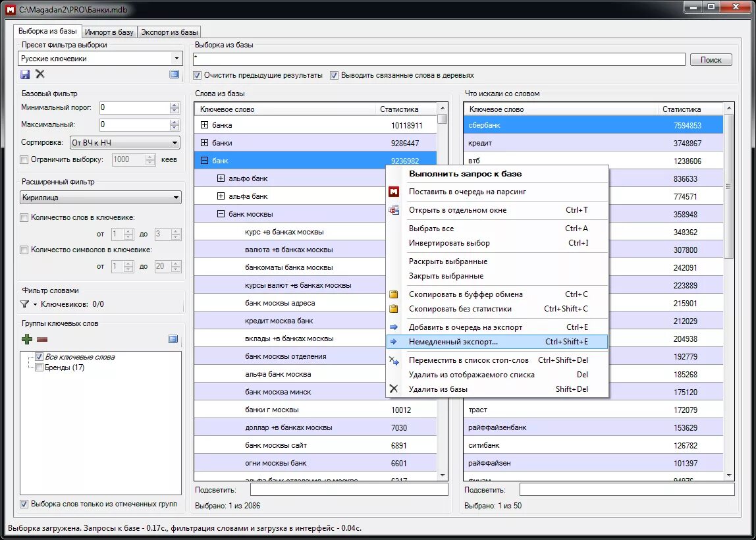Toggle 'Очистить предыдущие результаты' checkbox

[197, 75]
